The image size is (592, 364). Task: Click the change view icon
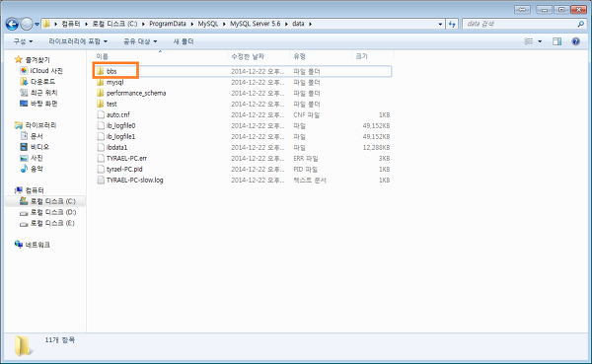pos(529,41)
